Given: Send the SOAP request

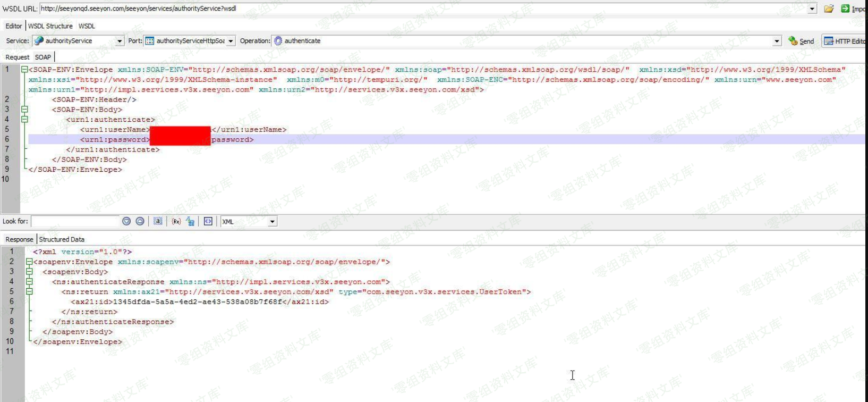Looking at the screenshot, I should click(x=801, y=41).
